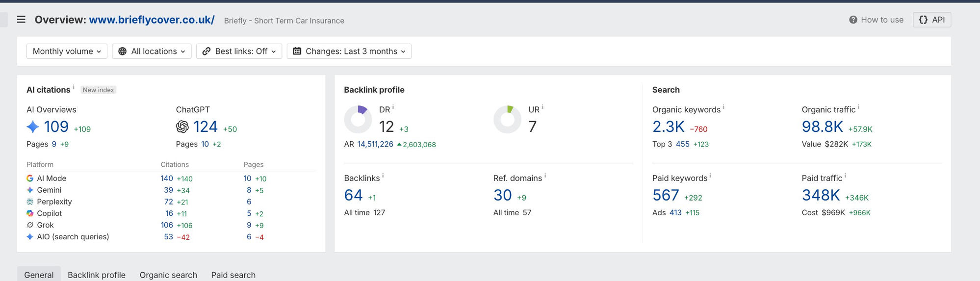980x281 pixels.
Task: Click Copilot citations value 16
Action: point(169,213)
